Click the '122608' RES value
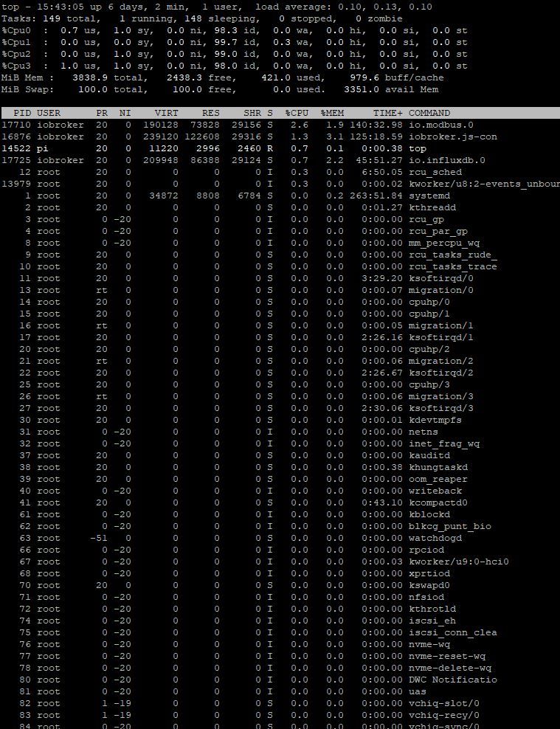The width and height of the screenshot is (560, 729). pos(201,137)
